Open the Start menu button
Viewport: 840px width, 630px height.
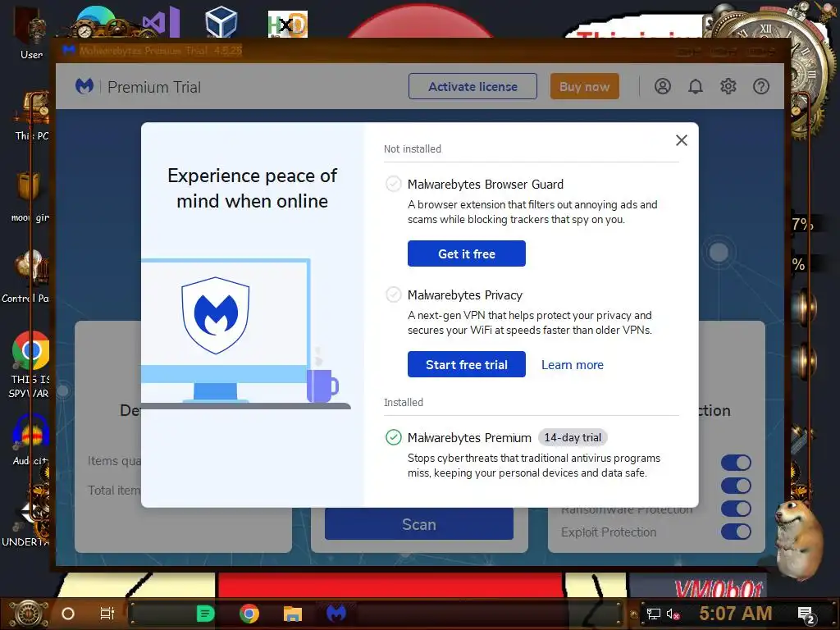[28, 614]
